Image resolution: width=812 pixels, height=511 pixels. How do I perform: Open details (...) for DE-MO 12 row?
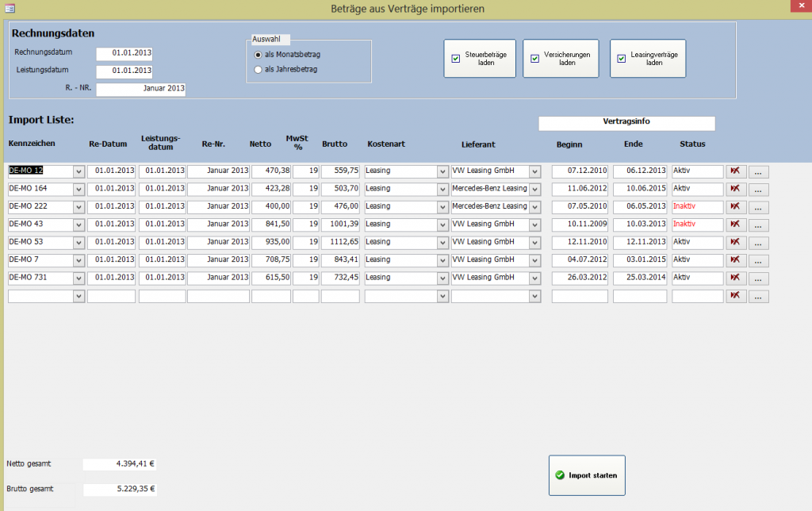(x=759, y=171)
